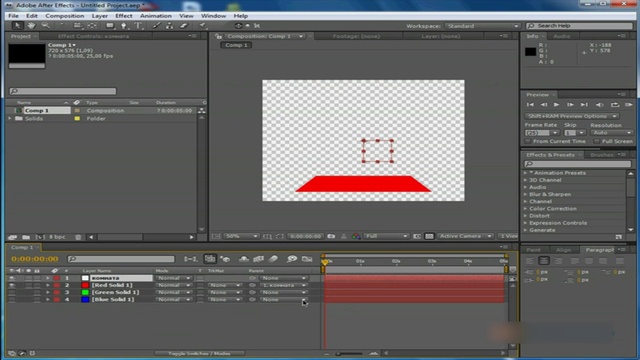Toggle the loop option in Preview panel
Image resolution: width=640 pixels, height=360 pixels.
615,105
